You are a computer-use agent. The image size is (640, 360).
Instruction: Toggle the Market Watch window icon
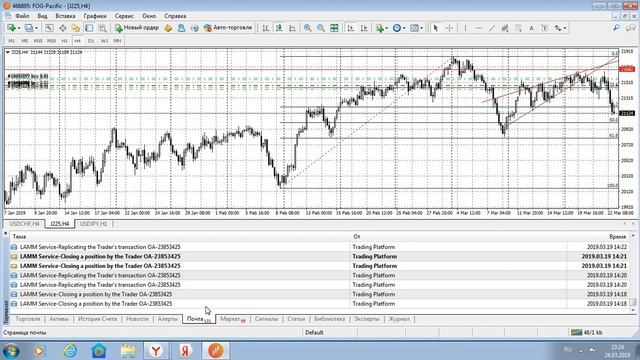pos(49,28)
